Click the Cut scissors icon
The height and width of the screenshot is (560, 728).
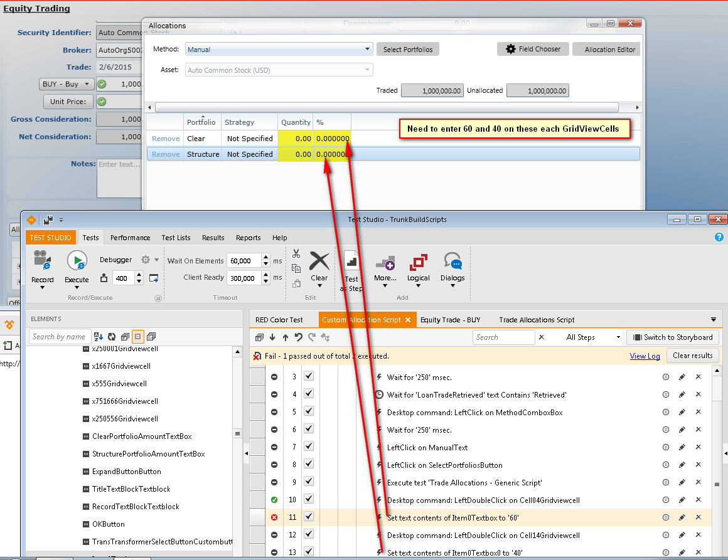(x=296, y=254)
